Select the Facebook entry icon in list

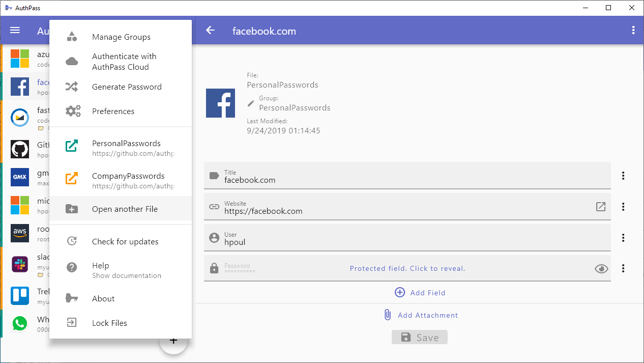[20, 87]
